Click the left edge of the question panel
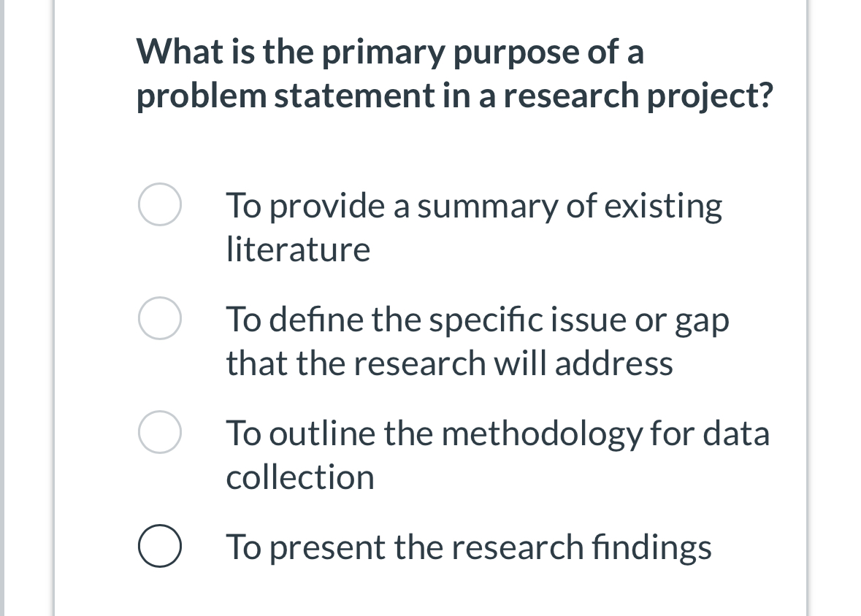The width and height of the screenshot is (861, 616). pos(57,307)
